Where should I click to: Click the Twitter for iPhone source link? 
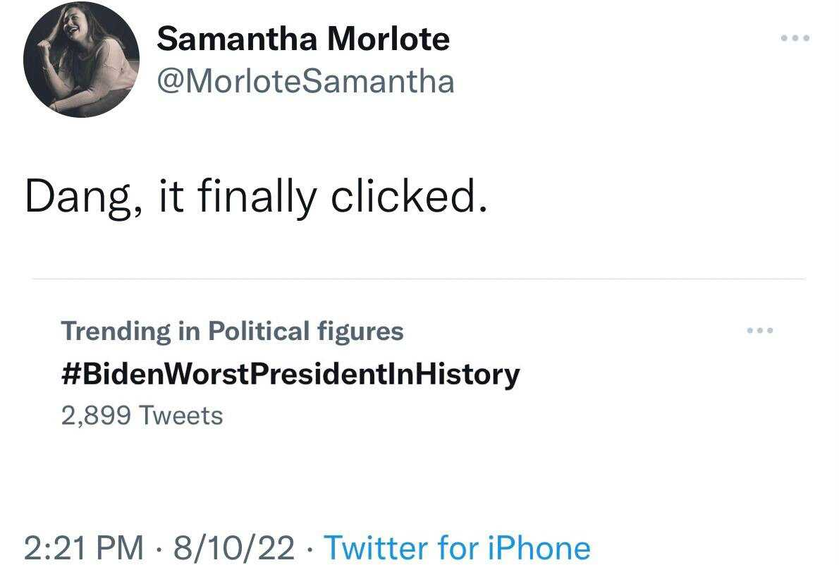coord(457,548)
